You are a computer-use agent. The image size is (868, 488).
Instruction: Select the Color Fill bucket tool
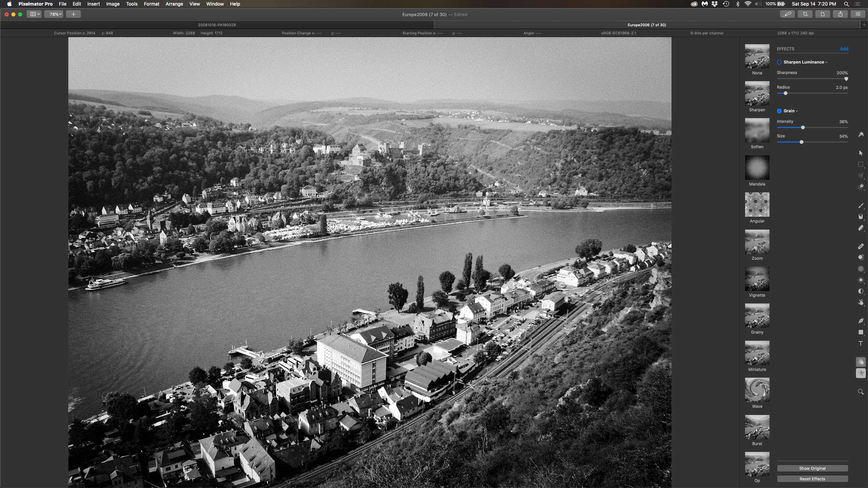point(861,217)
